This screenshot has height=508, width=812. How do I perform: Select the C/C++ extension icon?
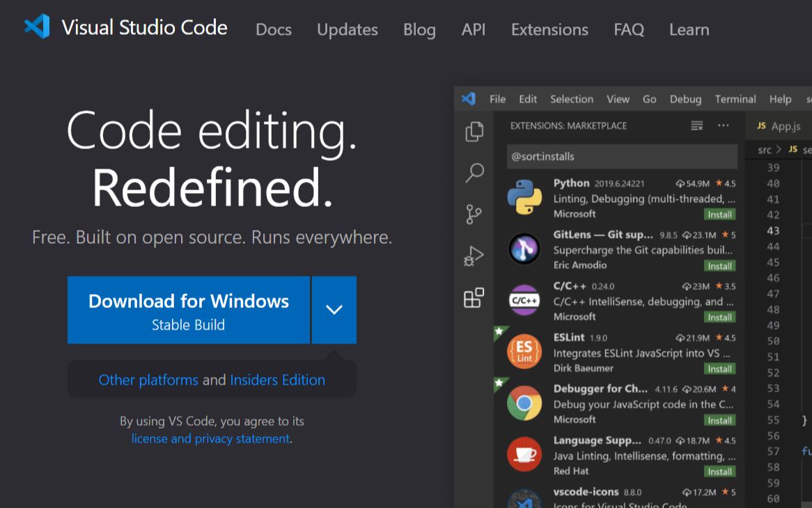(524, 299)
